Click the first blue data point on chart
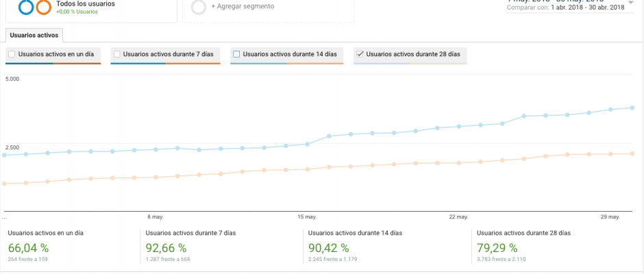This screenshot has height=274, width=644. [4, 155]
